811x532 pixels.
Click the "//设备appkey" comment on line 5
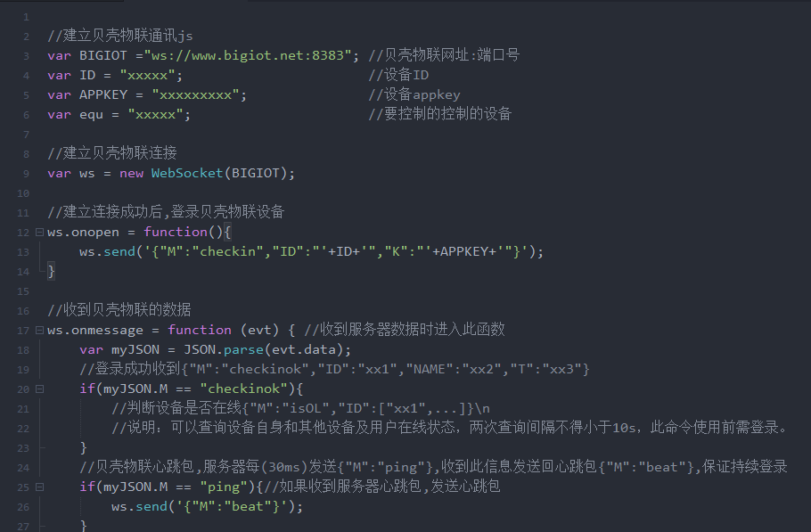coord(414,94)
